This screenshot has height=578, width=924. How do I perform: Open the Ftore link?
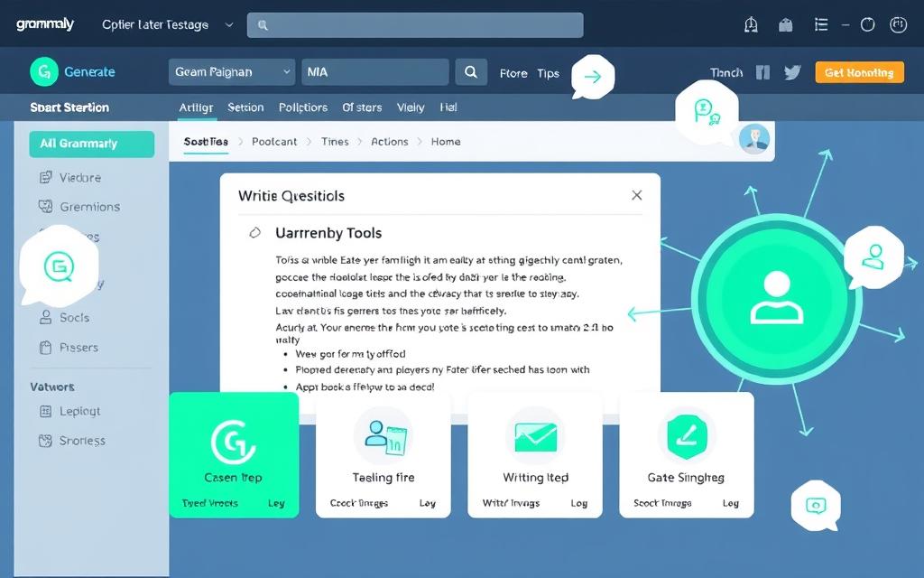pos(513,73)
